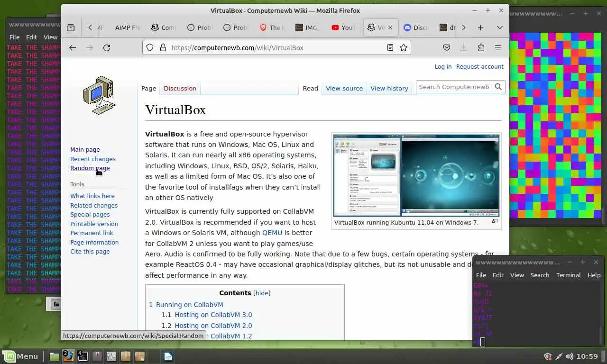The width and height of the screenshot is (607, 364).
Task: Open the View menu in bottom-right terminal
Action: coord(517,275)
